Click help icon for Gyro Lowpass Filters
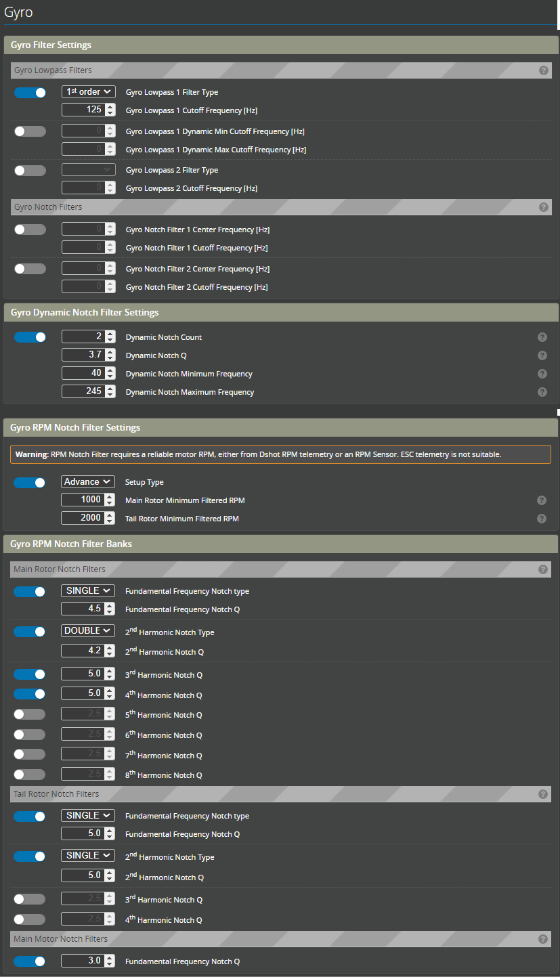 click(543, 70)
